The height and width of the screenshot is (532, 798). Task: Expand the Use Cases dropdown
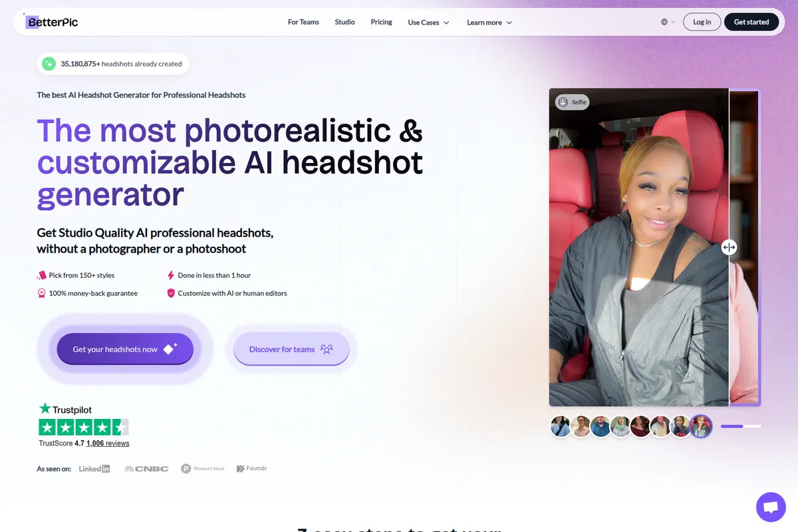428,22
